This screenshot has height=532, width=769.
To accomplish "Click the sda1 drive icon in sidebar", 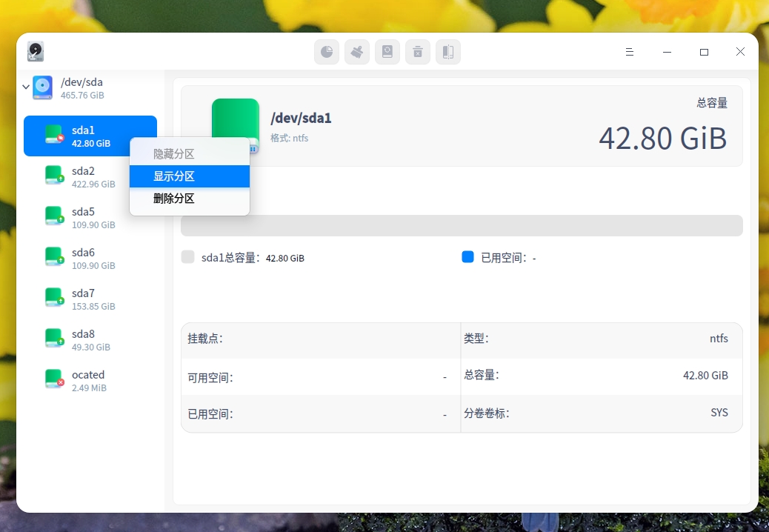I will tap(54, 134).
